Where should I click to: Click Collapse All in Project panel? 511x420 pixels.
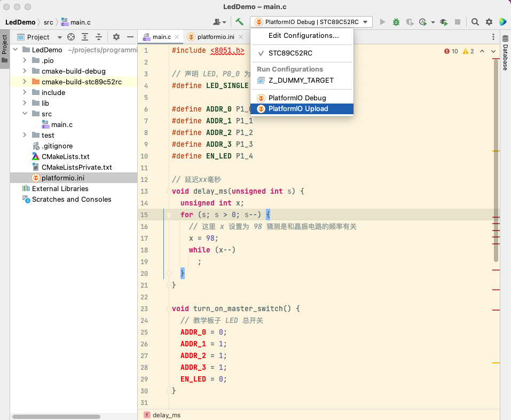99,37
